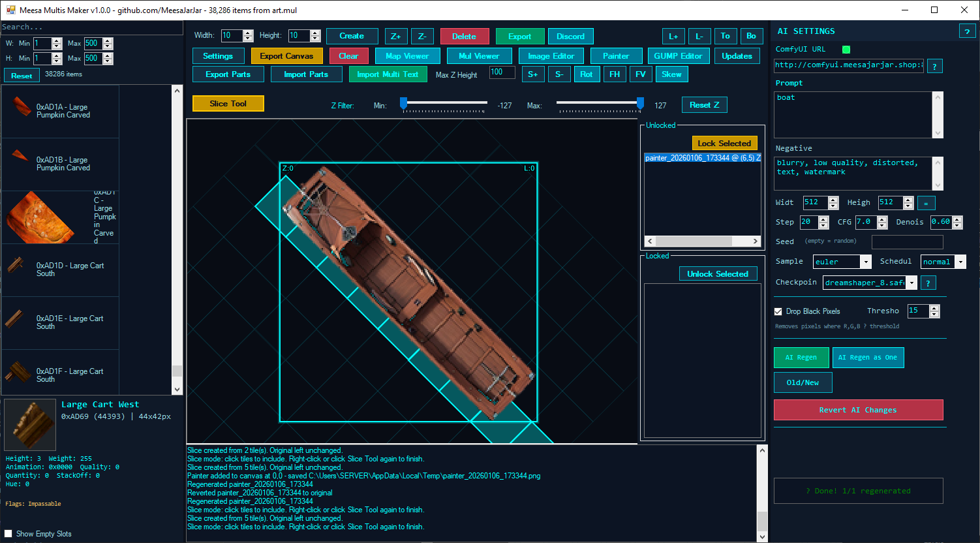The image size is (980, 543).
Task: Click the Z Filter Max slider handle
Action: (x=640, y=103)
